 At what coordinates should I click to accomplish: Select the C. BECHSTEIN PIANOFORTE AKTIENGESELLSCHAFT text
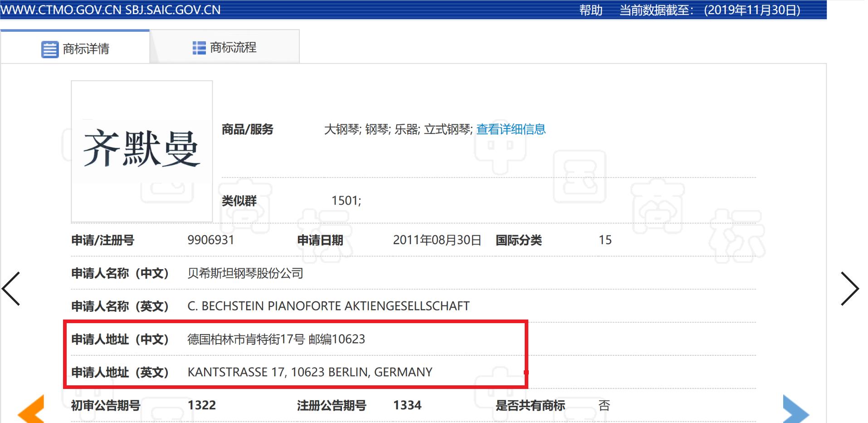coord(328,306)
